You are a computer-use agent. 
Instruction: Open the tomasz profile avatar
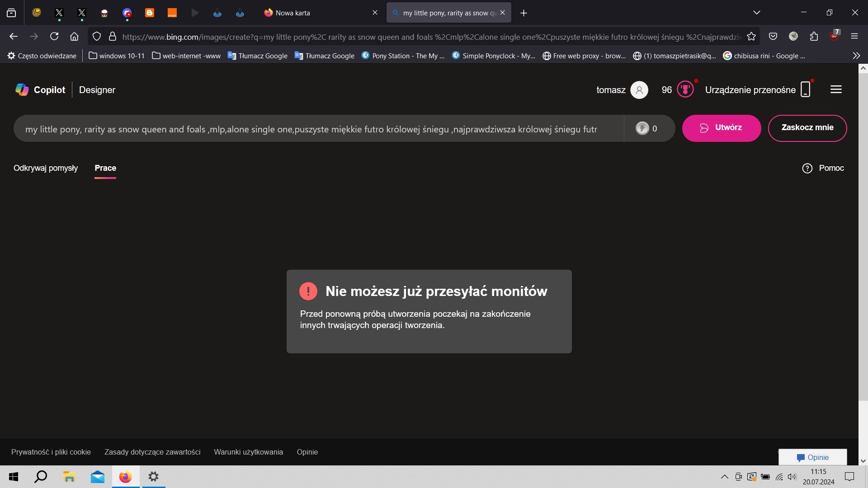639,89
